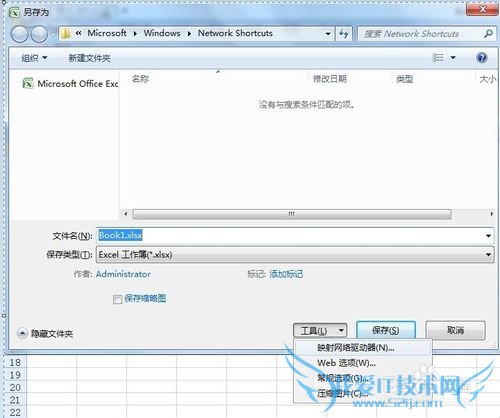Open the help question mark icon
Viewport: 500px width, 418px height.
pyautogui.click(x=482, y=58)
